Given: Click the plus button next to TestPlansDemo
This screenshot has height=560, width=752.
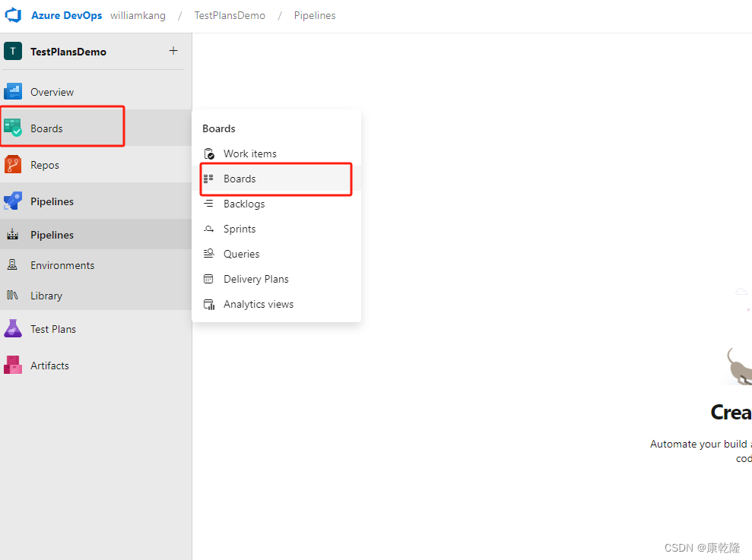Looking at the screenshot, I should [x=173, y=50].
